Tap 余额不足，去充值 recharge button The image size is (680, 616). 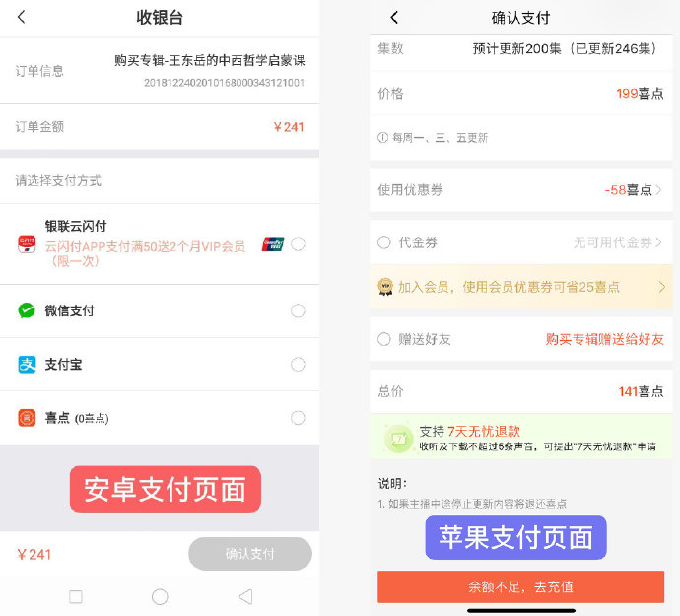(x=521, y=587)
